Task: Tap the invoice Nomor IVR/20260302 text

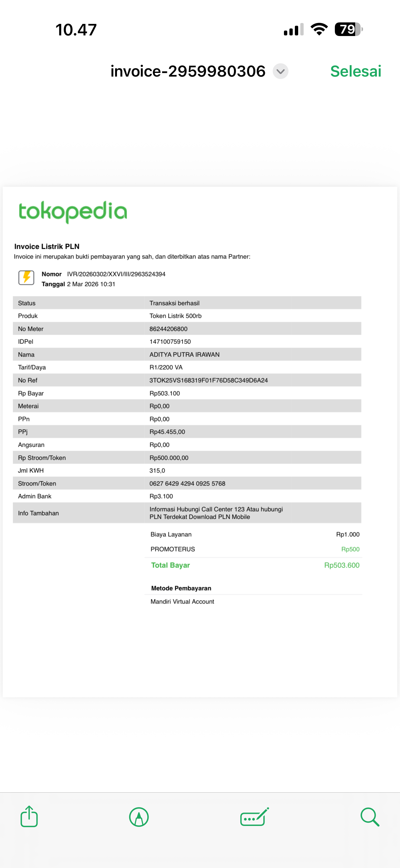Action: coord(116,274)
